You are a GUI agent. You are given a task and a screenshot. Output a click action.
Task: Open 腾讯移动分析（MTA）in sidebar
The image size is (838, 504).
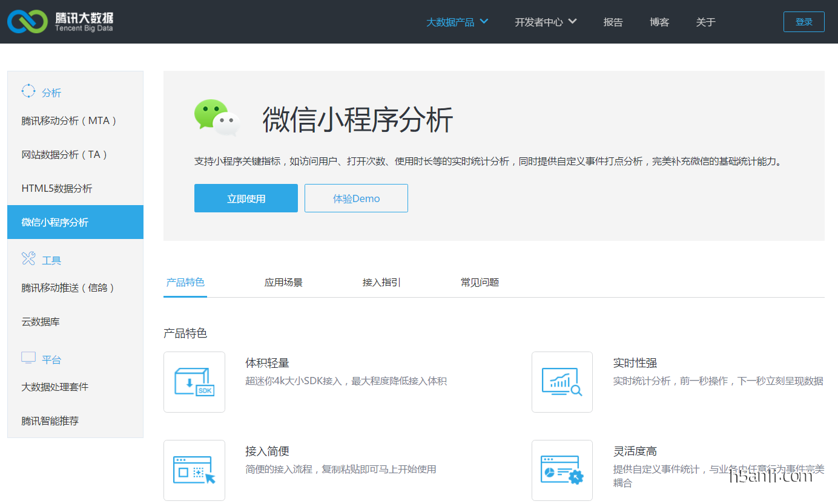pyautogui.click(x=75, y=120)
